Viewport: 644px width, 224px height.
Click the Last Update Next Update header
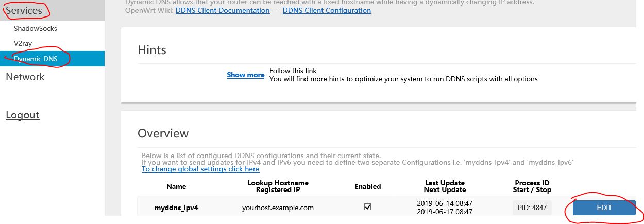pos(445,186)
